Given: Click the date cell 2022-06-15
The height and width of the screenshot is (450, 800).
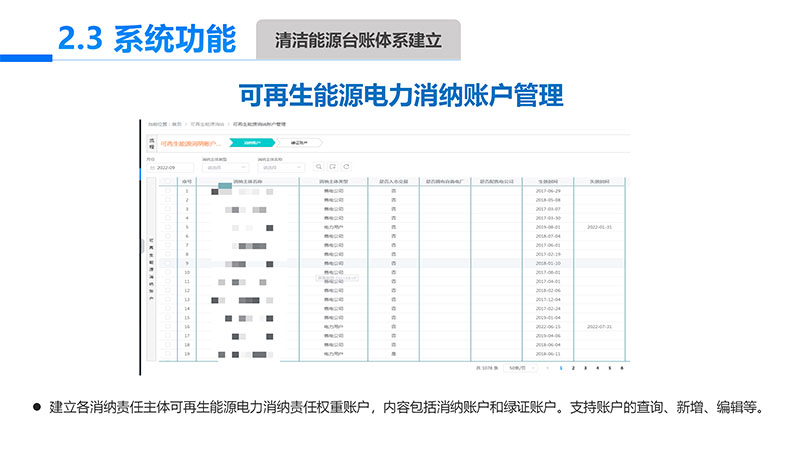Looking at the screenshot, I should pos(548,327).
